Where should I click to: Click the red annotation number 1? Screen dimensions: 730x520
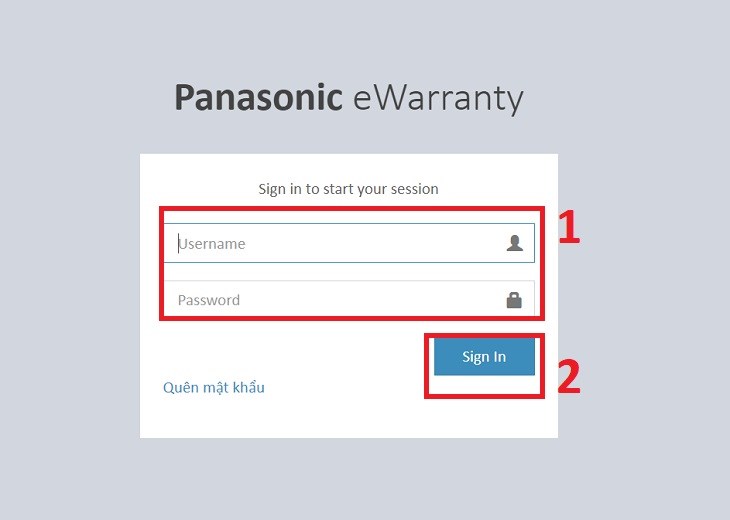pyautogui.click(x=568, y=229)
